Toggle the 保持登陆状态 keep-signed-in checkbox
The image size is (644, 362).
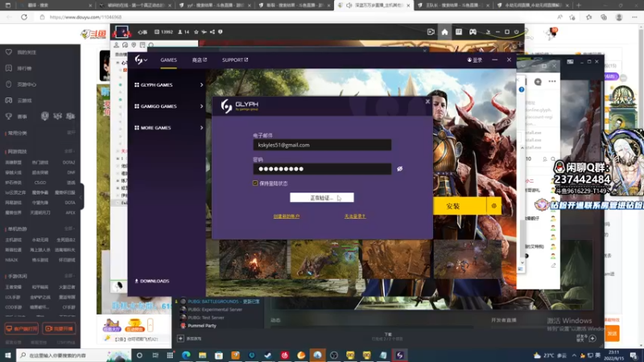tap(255, 183)
